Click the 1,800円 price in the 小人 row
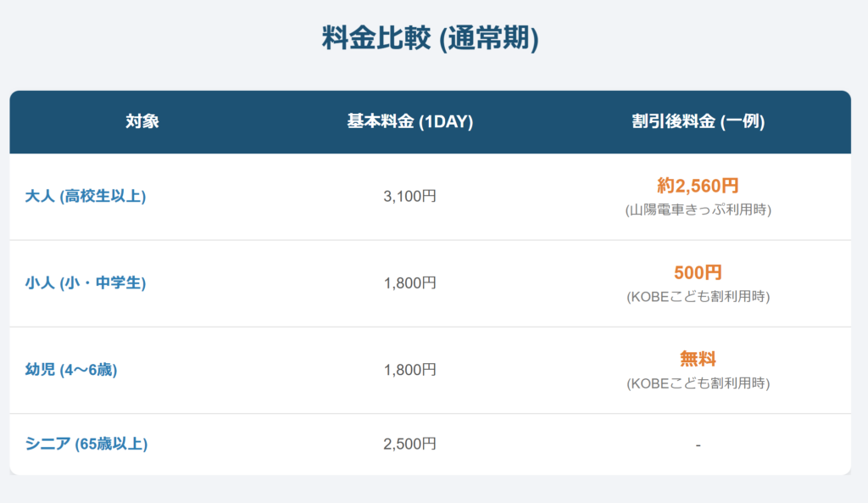This screenshot has height=503, width=868. click(x=409, y=282)
